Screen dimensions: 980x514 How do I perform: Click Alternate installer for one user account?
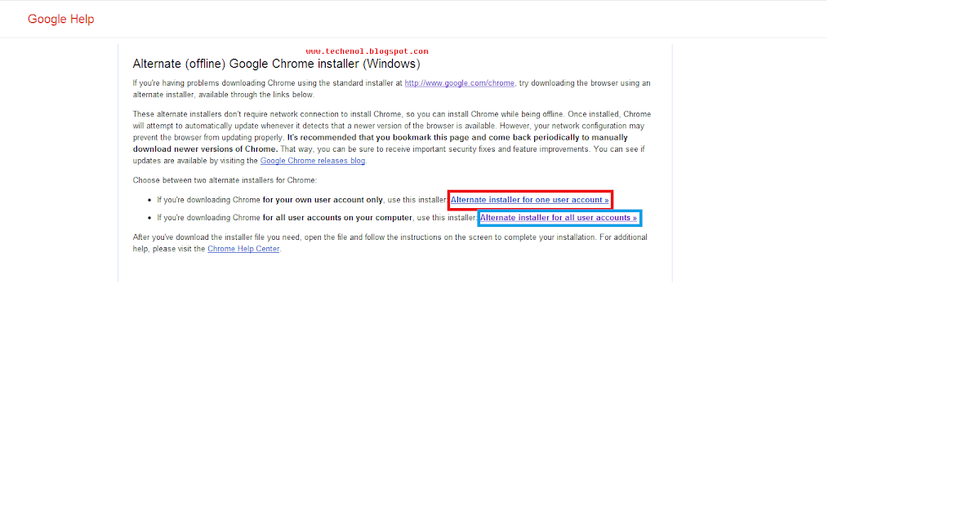pos(530,200)
